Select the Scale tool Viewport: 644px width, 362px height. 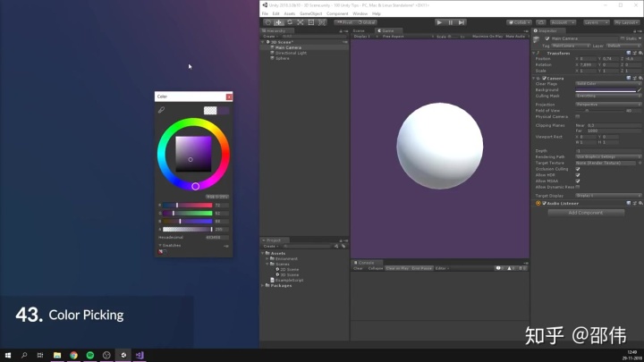(x=301, y=22)
